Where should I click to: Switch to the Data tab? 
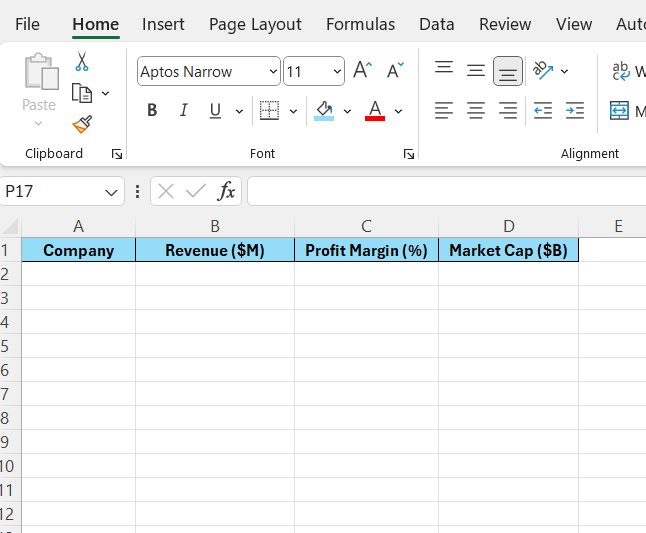tap(437, 24)
